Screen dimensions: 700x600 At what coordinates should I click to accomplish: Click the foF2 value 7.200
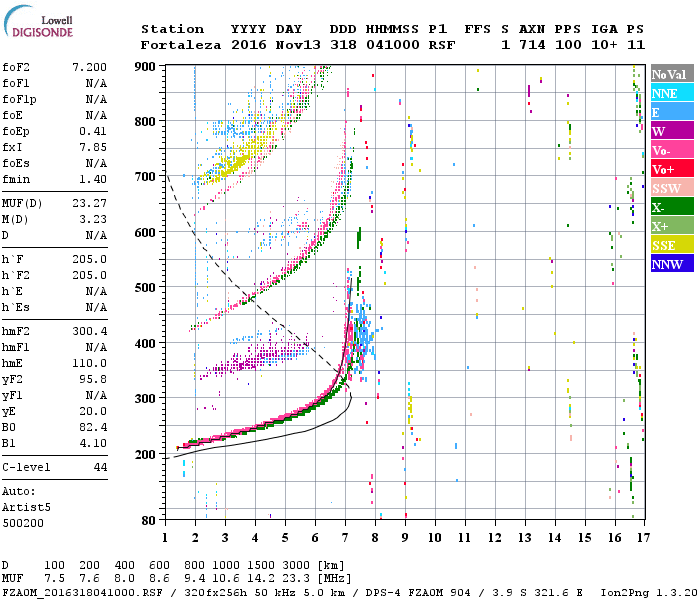[x=89, y=67]
